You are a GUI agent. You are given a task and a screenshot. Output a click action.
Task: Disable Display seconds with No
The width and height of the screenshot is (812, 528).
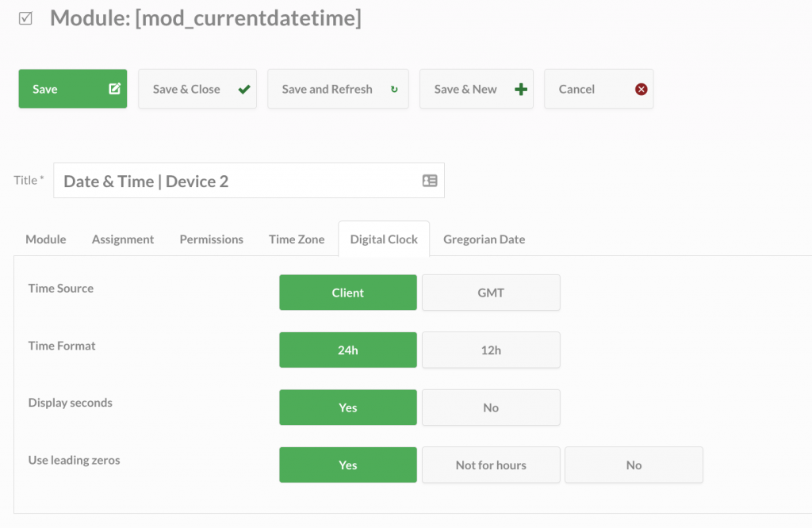click(491, 407)
